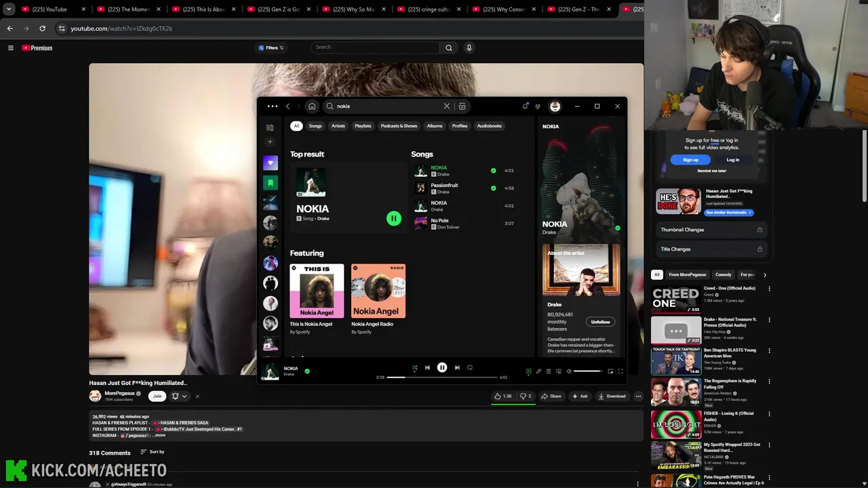Skip to previous track in Spotify
The image size is (868, 488).
point(427,367)
